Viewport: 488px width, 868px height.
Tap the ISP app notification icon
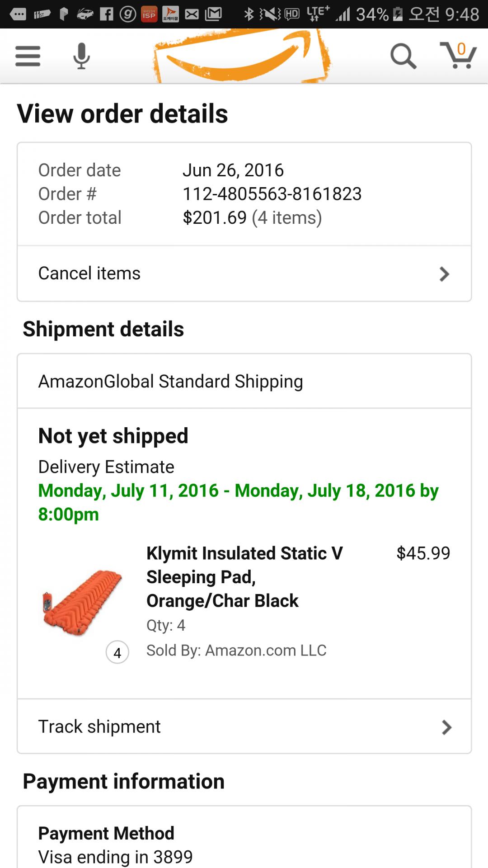click(149, 14)
